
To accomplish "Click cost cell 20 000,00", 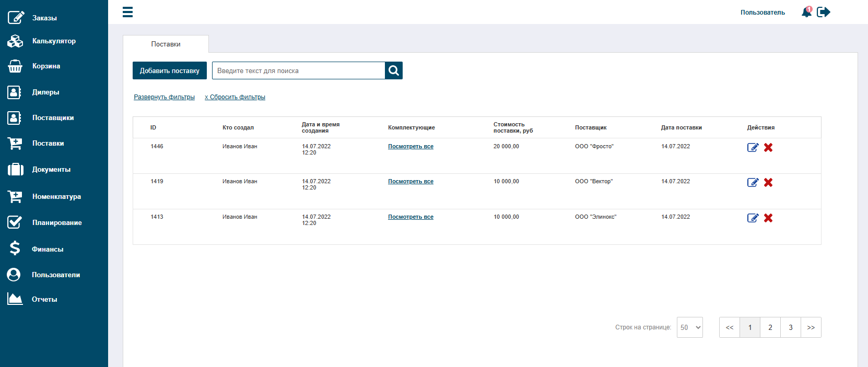I will (506, 147).
